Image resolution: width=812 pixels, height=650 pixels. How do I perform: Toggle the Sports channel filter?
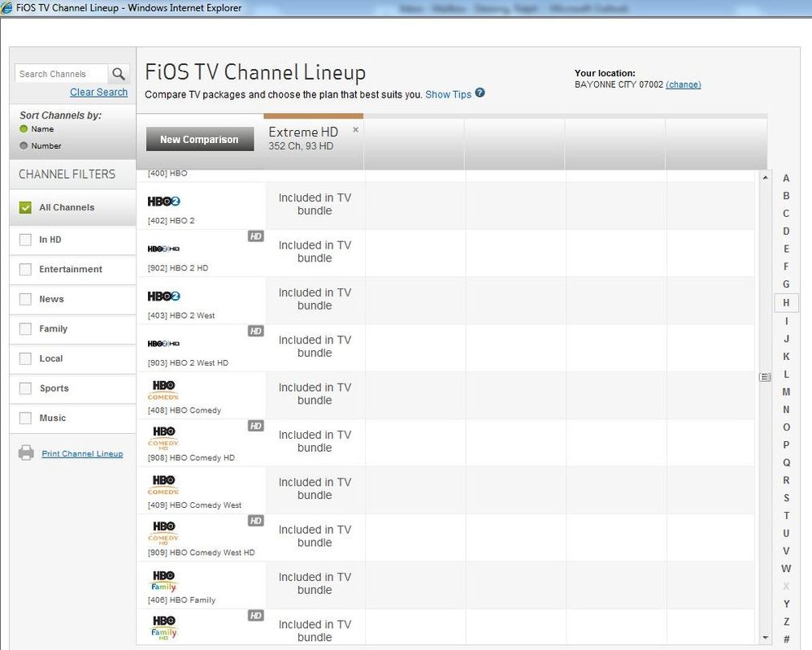click(25, 388)
